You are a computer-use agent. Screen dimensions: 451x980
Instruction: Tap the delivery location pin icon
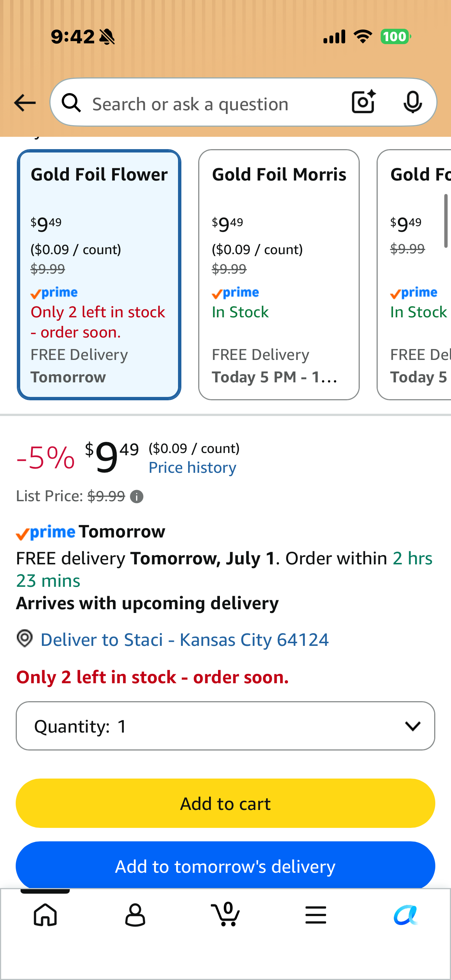[25, 638]
